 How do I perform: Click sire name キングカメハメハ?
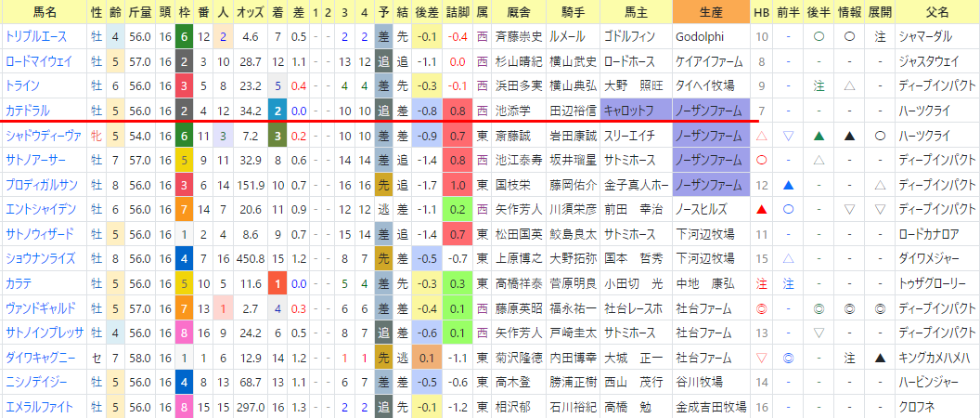[935, 357]
